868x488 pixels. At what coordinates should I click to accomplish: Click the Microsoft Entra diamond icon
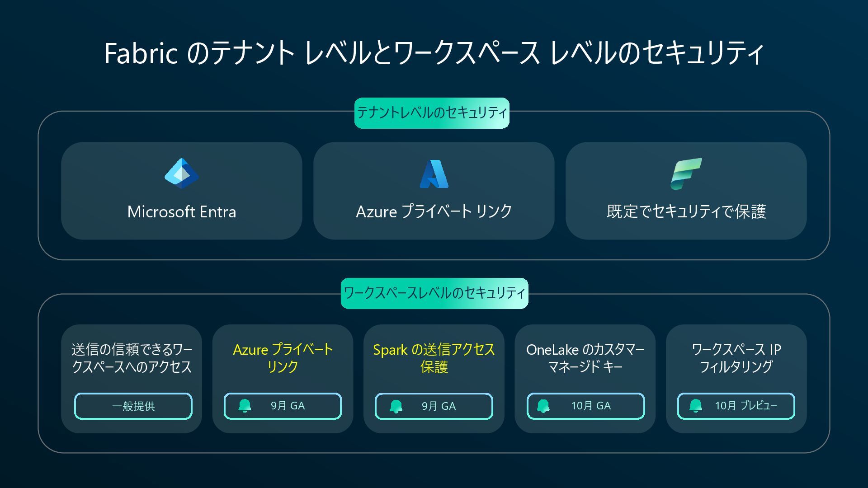coord(181,174)
